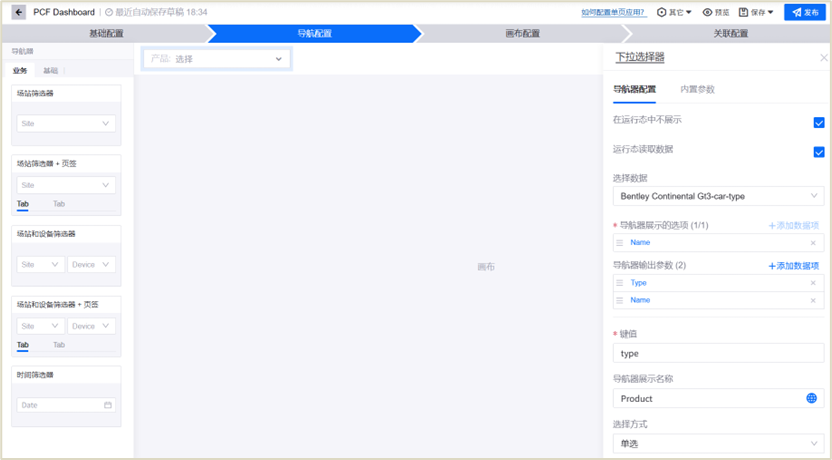Click the eye icon for 预览
The image size is (832, 460).
pos(708,13)
